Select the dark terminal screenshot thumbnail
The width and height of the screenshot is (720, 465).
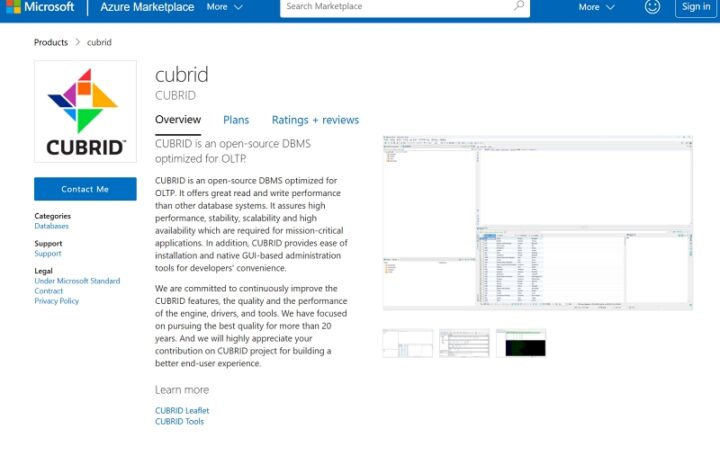coord(521,343)
